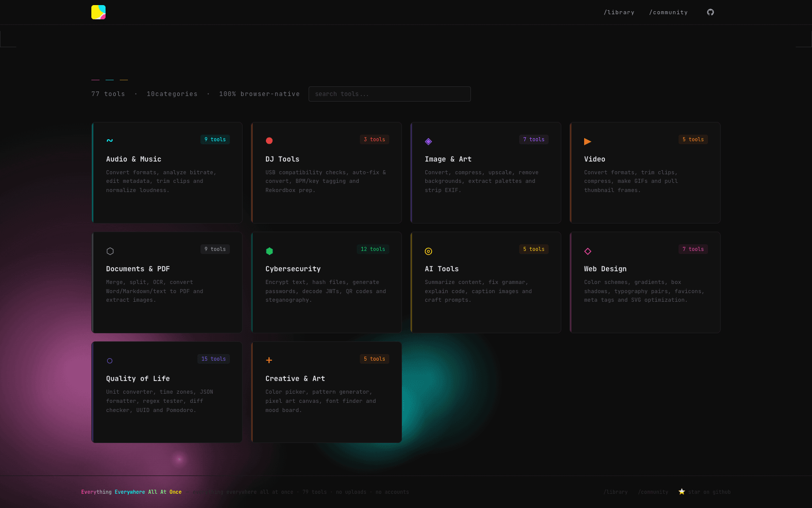Click the star icon in footer
Image resolution: width=812 pixels, height=508 pixels.
[x=682, y=491]
